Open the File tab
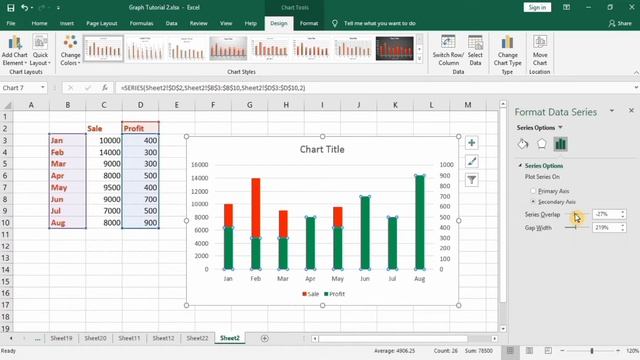 [x=11, y=24]
